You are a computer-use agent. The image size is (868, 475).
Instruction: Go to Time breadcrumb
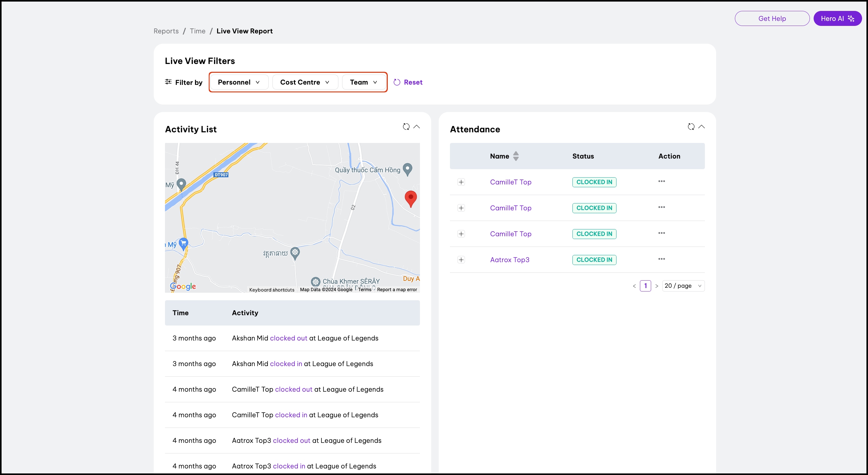click(197, 31)
